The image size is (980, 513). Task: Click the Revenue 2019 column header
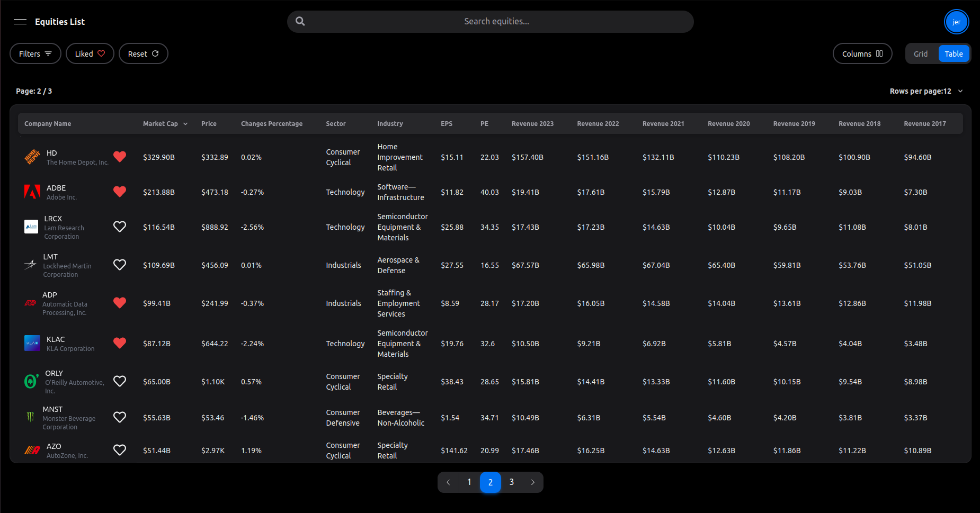coord(794,124)
